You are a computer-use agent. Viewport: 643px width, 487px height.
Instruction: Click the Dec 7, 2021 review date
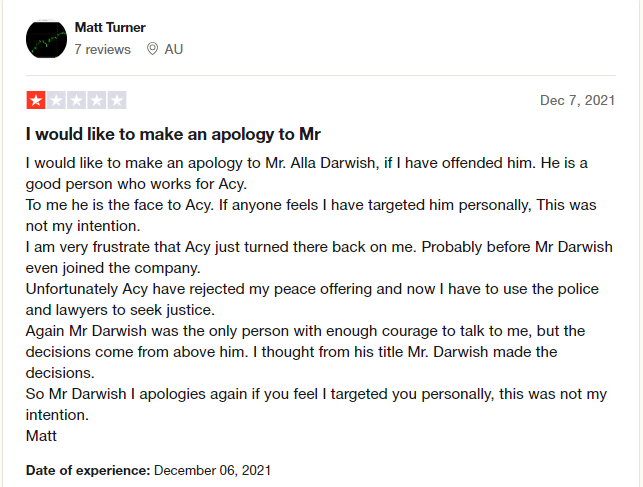pos(577,100)
